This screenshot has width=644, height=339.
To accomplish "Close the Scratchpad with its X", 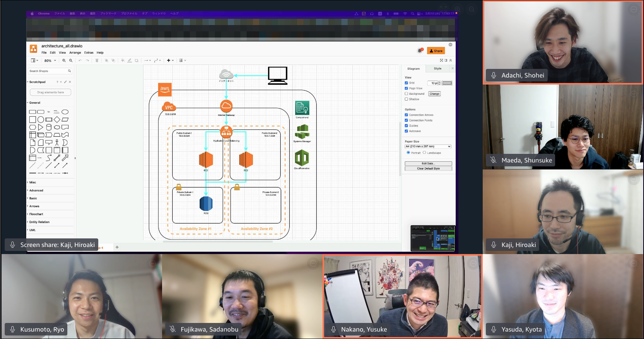I will [x=70, y=82].
